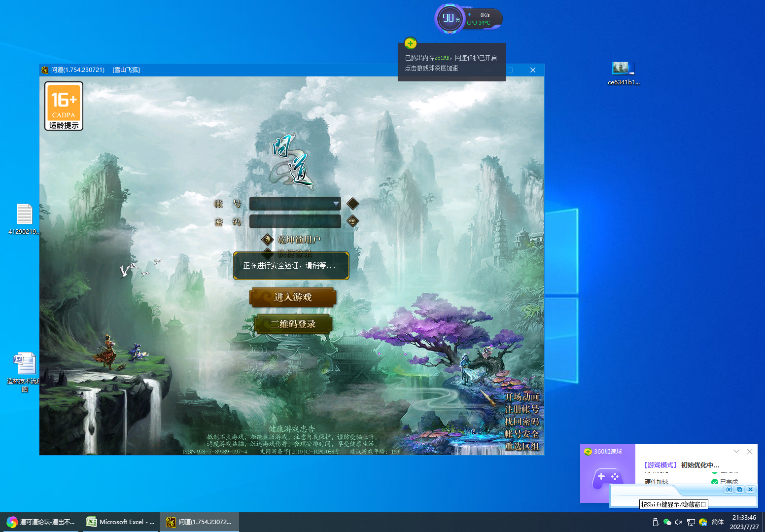Click the gamepad icon in 360 popup
The height and width of the screenshot is (532, 765).
(x=607, y=477)
